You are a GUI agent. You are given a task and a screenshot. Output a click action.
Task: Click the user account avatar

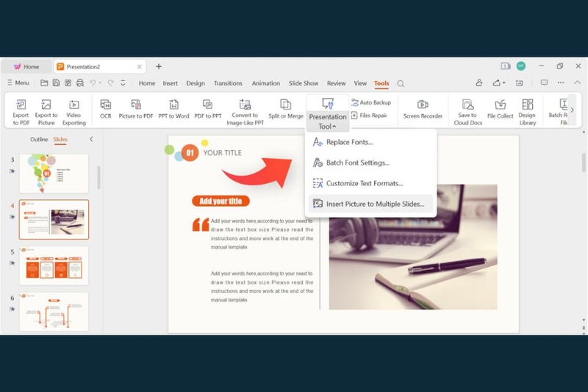pyautogui.click(x=521, y=66)
